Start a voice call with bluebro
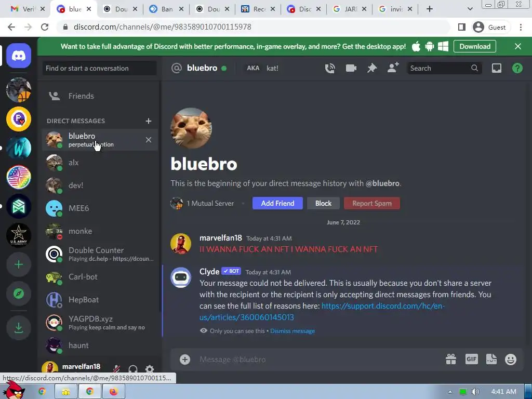Screen dimensions: 532x399 330,68
